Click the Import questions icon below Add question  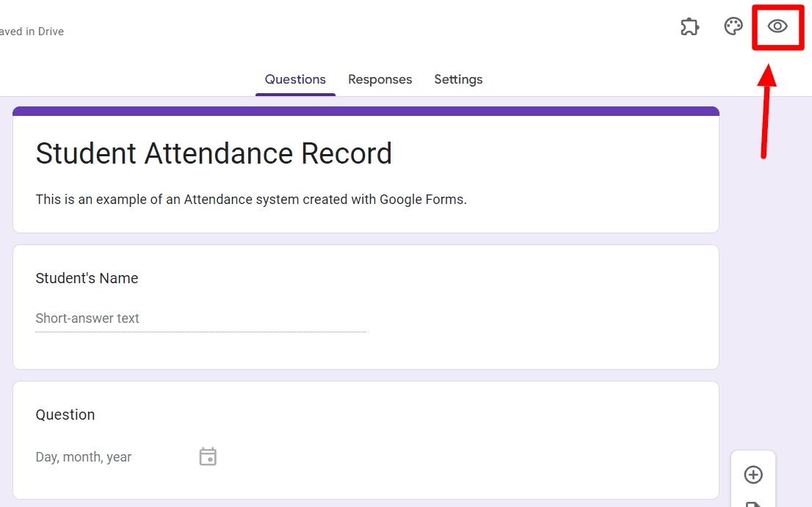click(753, 504)
